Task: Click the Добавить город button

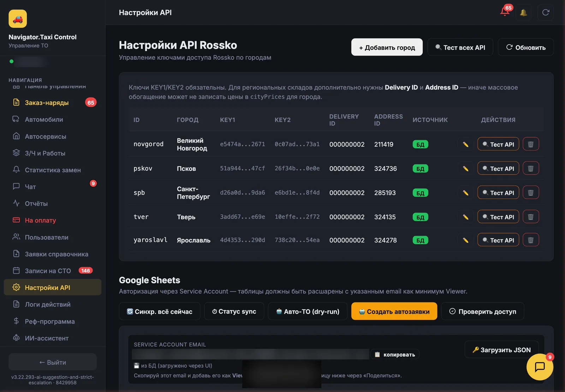Action: pyautogui.click(x=387, y=47)
